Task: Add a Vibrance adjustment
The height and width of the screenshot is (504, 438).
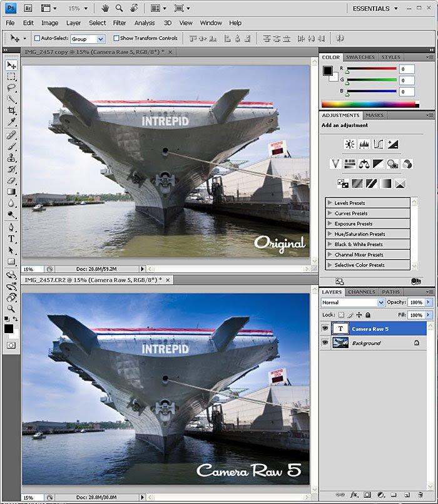Action: 335,164
